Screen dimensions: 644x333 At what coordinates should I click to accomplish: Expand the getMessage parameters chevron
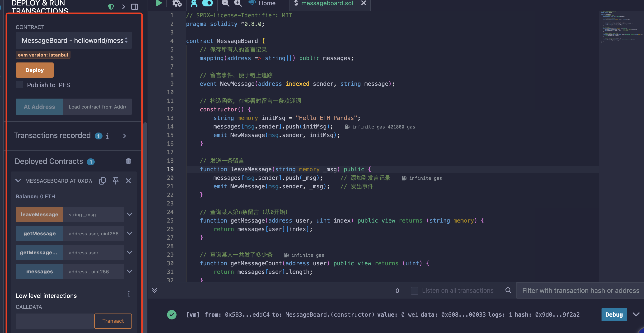130,233
